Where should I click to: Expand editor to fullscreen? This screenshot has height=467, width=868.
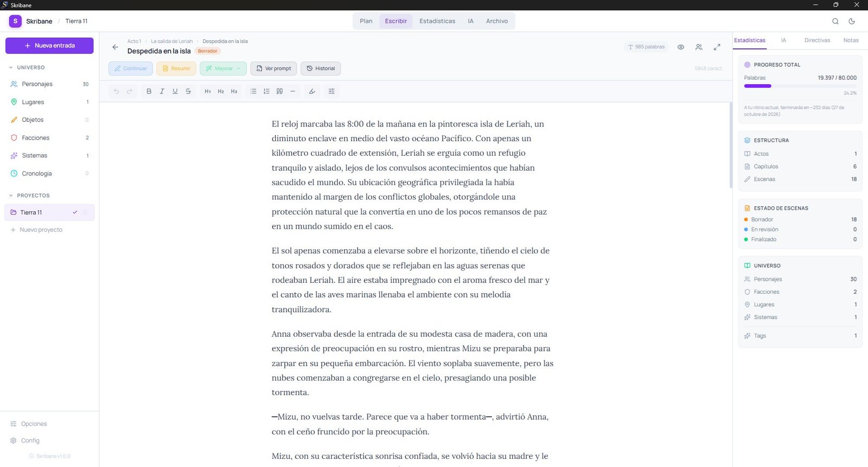(x=717, y=47)
